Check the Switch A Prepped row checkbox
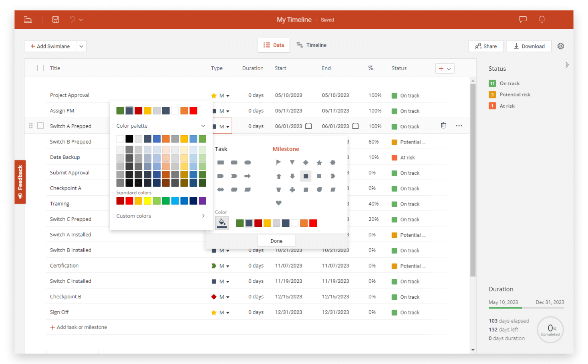 (40, 125)
